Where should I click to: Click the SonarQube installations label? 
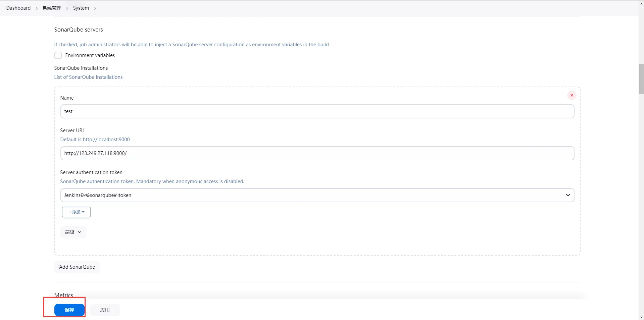coord(81,68)
